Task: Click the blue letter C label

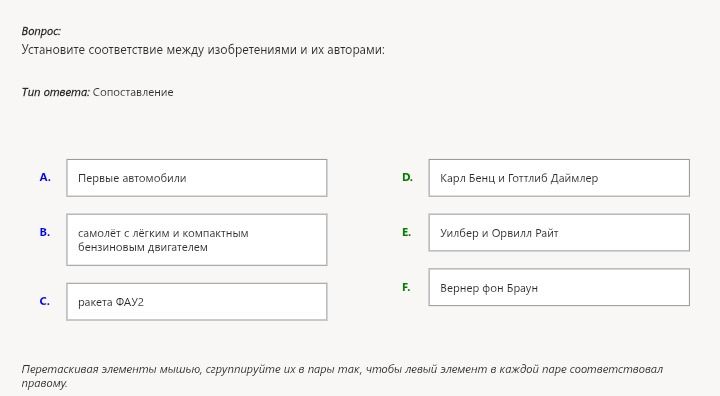Action: pos(45,301)
